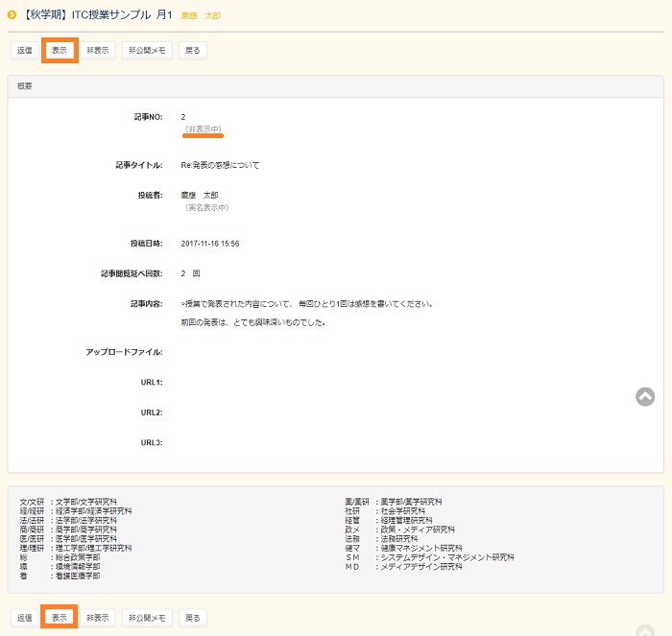This screenshot has height=636, width=672.
Task: Click highlighted 表示 button below the legend
Action: [x=60, y=618]
